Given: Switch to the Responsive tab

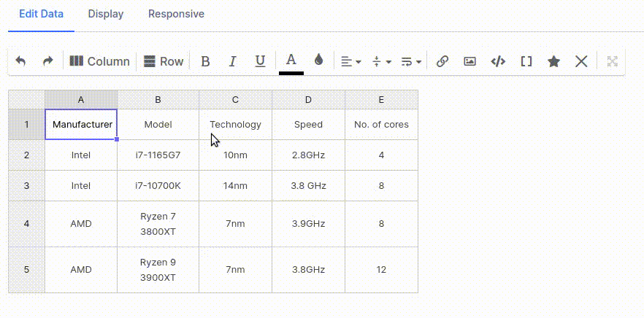Looking at the screenshot, I should tap(176, 14).
